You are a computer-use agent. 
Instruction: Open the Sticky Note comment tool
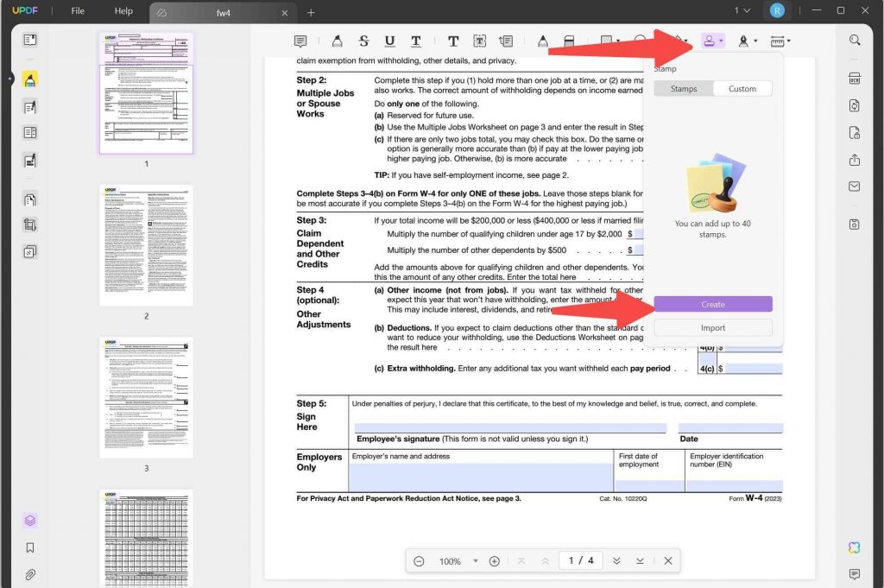coord(300,40)
